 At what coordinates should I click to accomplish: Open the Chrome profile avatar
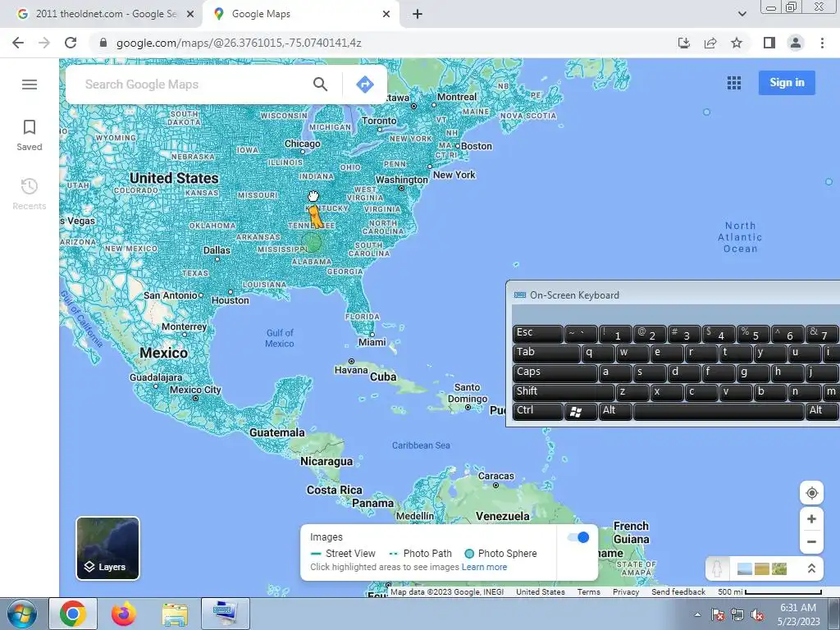(796, 43)
